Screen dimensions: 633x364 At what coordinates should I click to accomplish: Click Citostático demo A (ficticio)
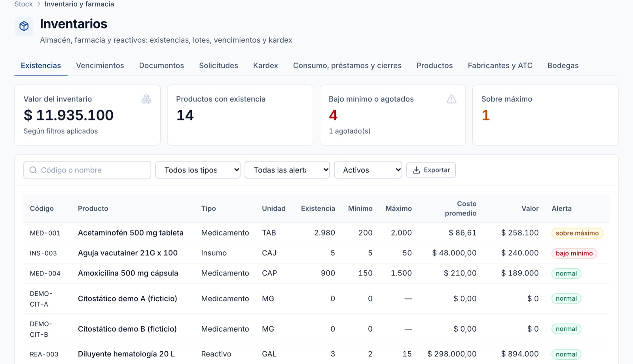point(127,298)
